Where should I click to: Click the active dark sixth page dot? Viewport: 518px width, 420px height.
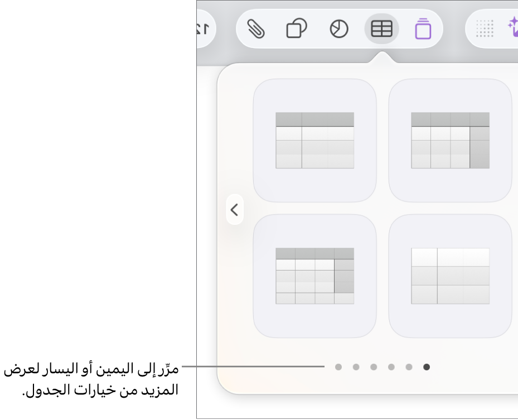(x=427, y=367)
